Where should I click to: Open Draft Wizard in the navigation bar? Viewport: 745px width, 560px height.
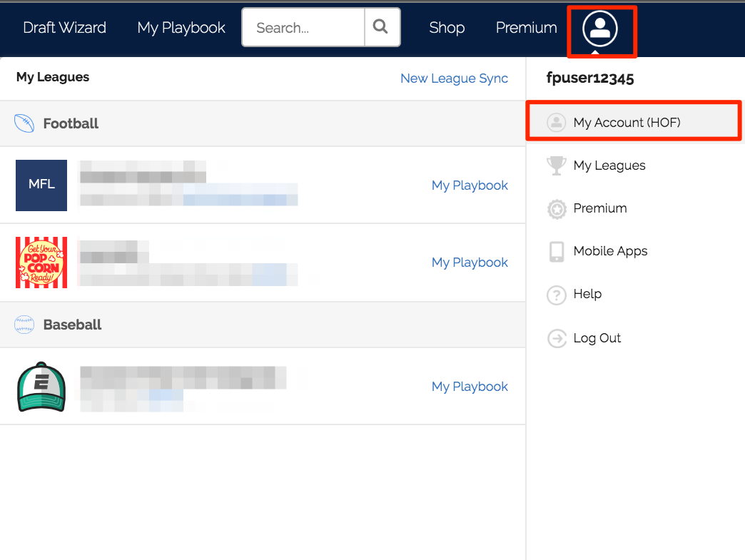click(x=64, y=28)
